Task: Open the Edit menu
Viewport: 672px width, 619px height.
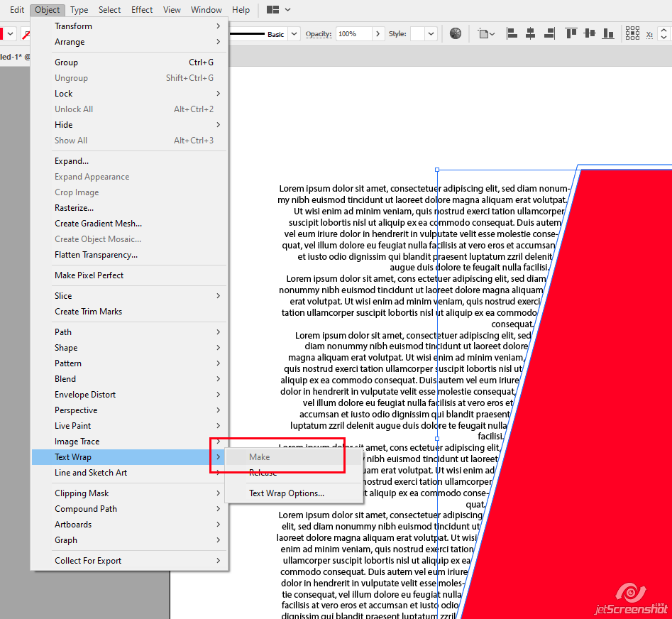Action: coord(17,9)
